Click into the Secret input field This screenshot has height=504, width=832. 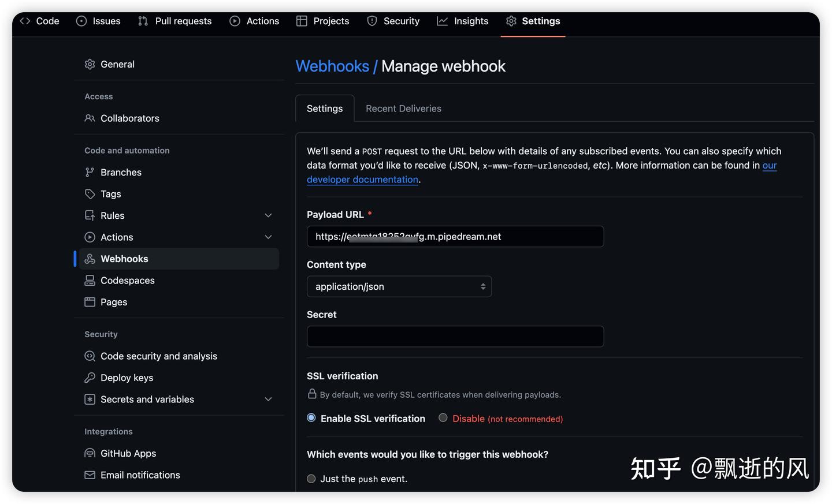[x=455, y=337]
